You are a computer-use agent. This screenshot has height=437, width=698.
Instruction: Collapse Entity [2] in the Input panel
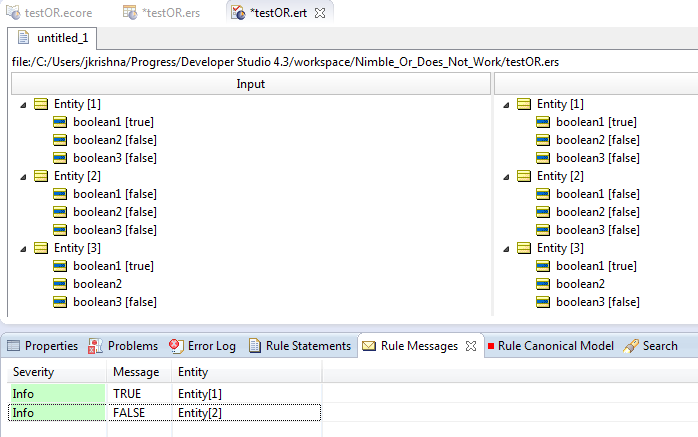[x=23, y=177]
